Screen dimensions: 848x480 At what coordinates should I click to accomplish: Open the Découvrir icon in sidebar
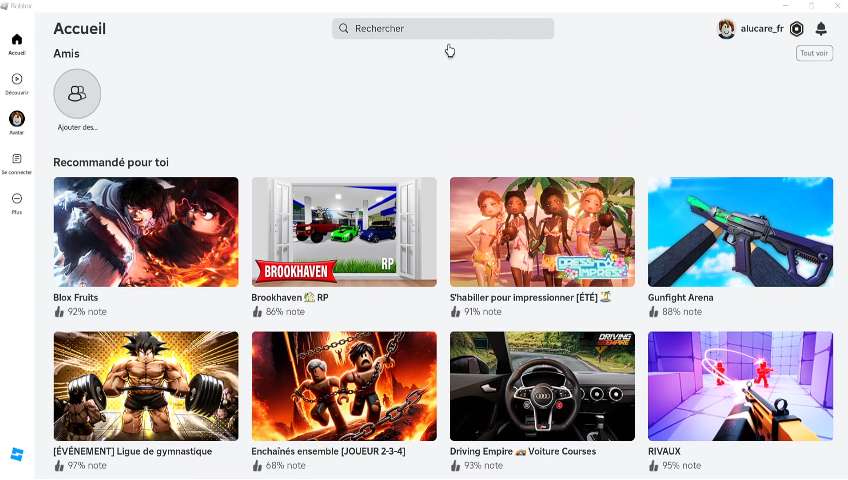pos(16,79)
